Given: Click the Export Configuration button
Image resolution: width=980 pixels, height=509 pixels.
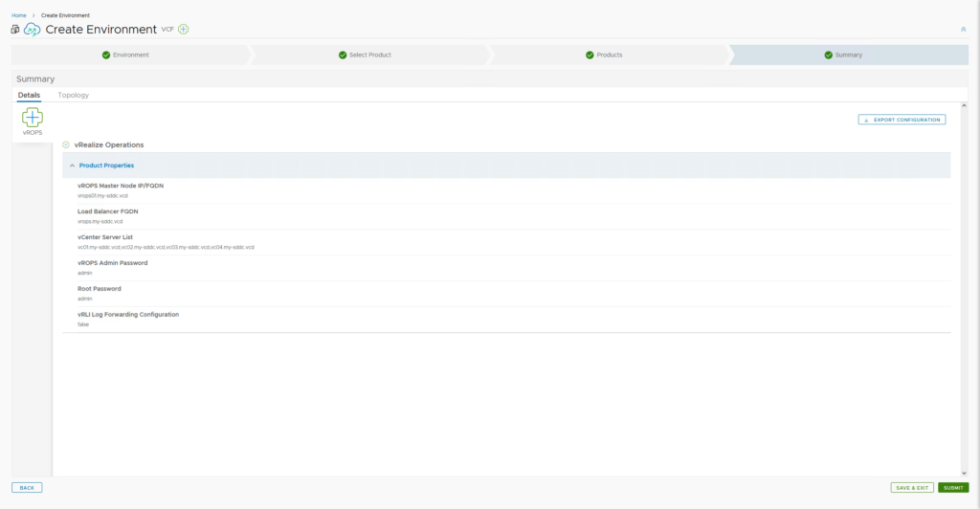Looking at the screenshot, I should tap(902, 120).
